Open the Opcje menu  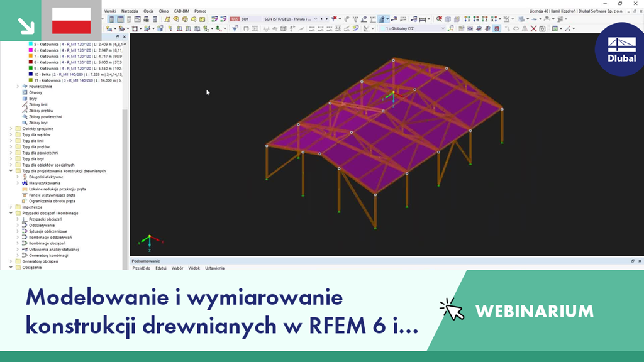point(148,11)
